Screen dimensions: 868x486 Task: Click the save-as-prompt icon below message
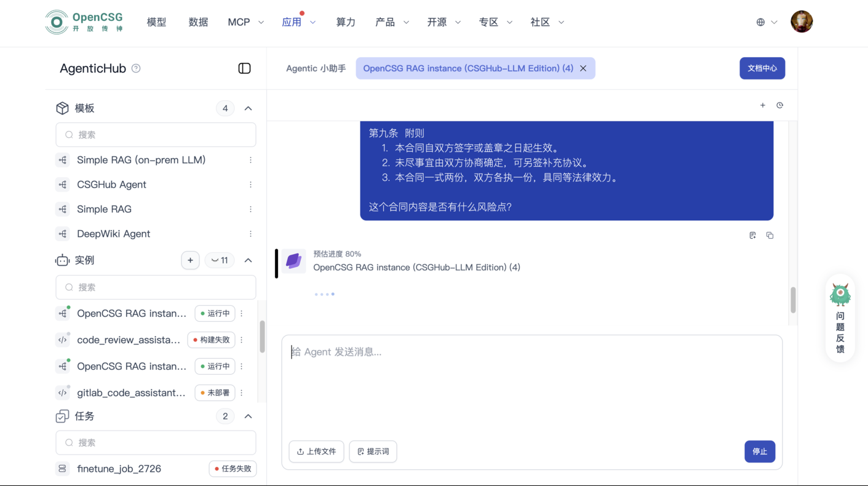coord(752,236)
